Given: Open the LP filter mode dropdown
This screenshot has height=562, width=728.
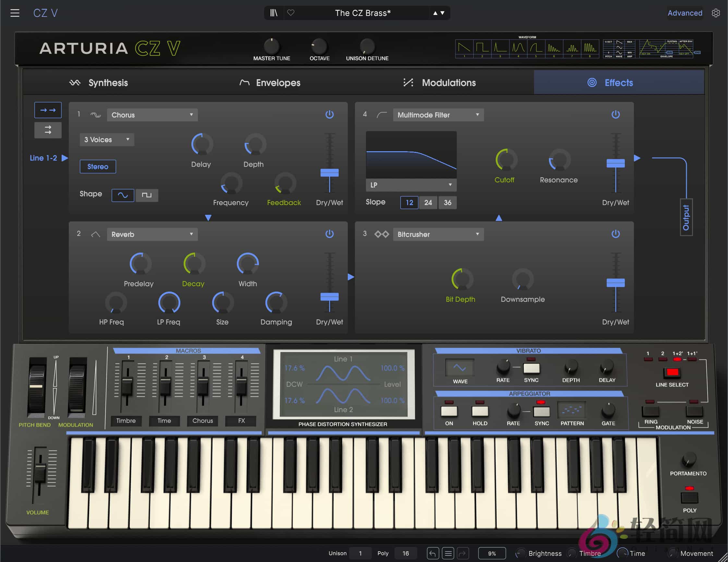Looking at the screenshot, I should [x=411, y=185].
